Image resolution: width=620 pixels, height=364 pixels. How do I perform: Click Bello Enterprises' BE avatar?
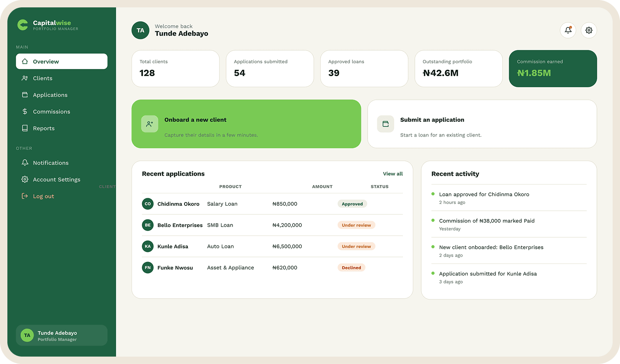(x=148, y=225)
